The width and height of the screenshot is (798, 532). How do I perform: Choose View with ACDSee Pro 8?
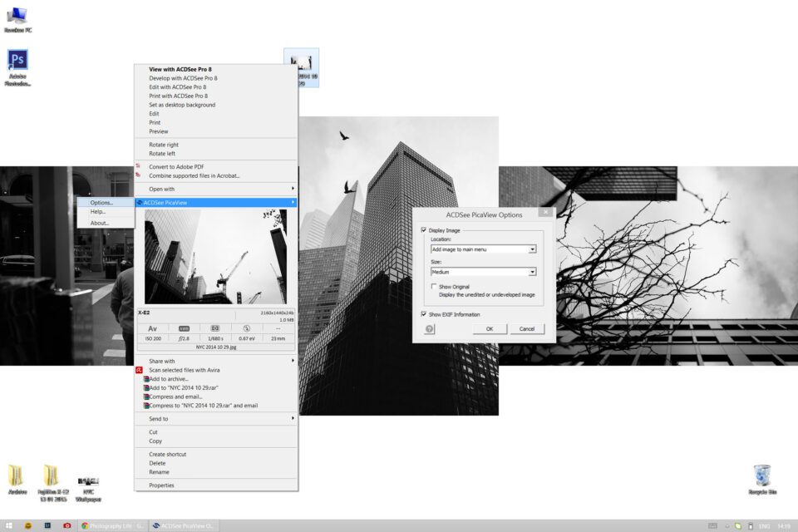216,69
